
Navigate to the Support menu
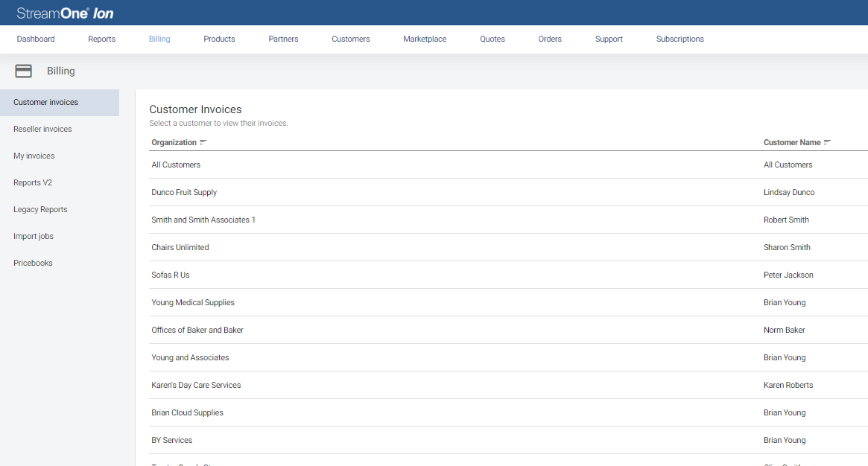point(609,39)
